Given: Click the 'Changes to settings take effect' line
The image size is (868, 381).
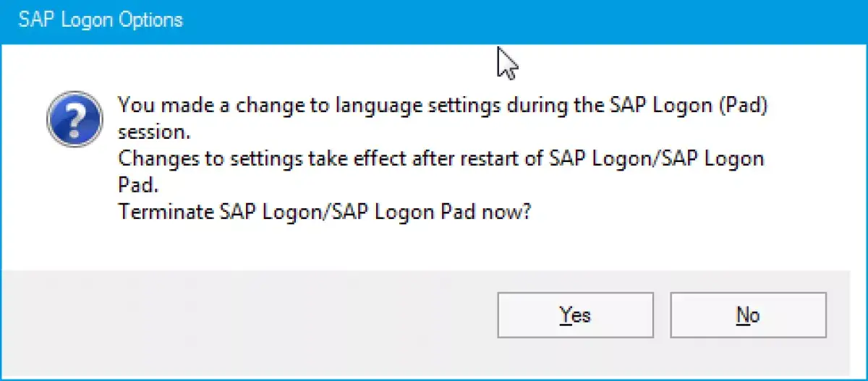Looking at the screenshot, I should 263,159.
